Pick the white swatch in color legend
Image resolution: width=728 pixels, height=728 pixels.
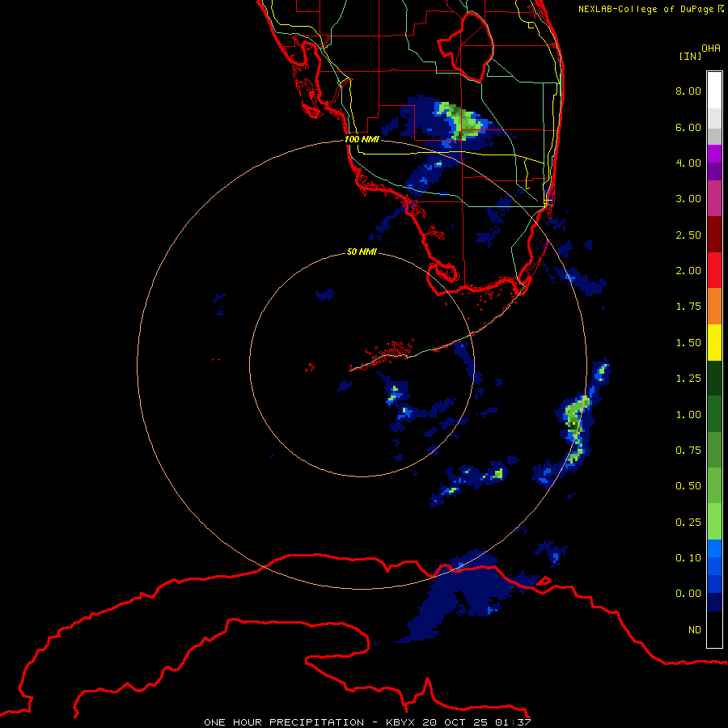tap(714, 91)
